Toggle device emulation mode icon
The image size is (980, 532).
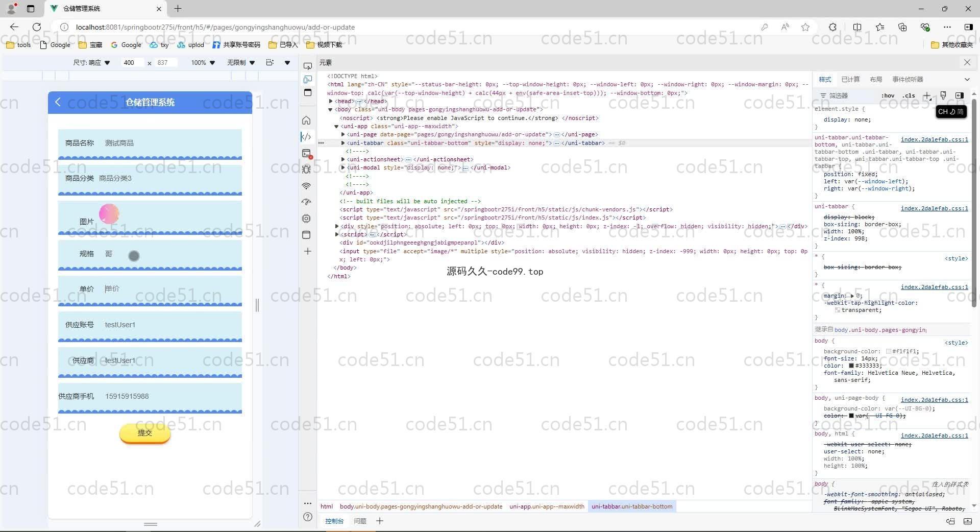tap(307, 80)
